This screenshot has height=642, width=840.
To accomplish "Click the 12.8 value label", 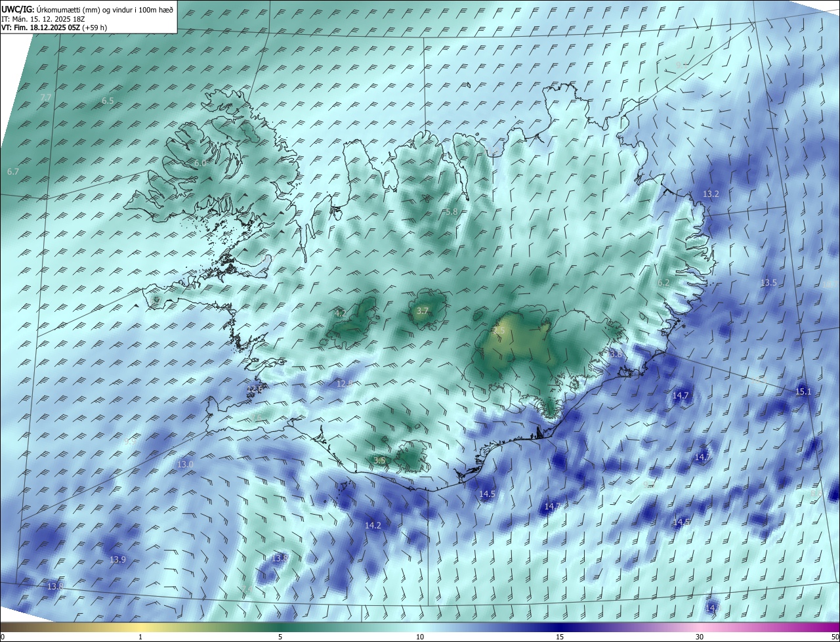I will tap(344, 383).
